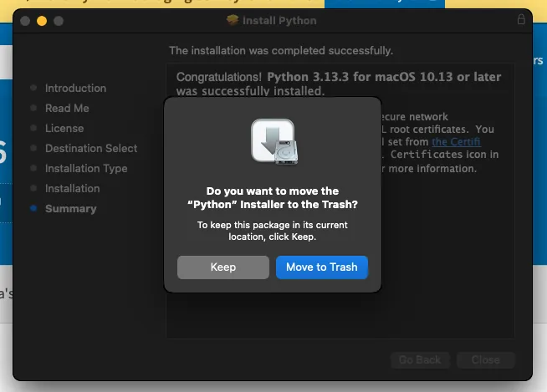Select the Installation step in sidebar
The image size is (547, 392).
[73, 188]
